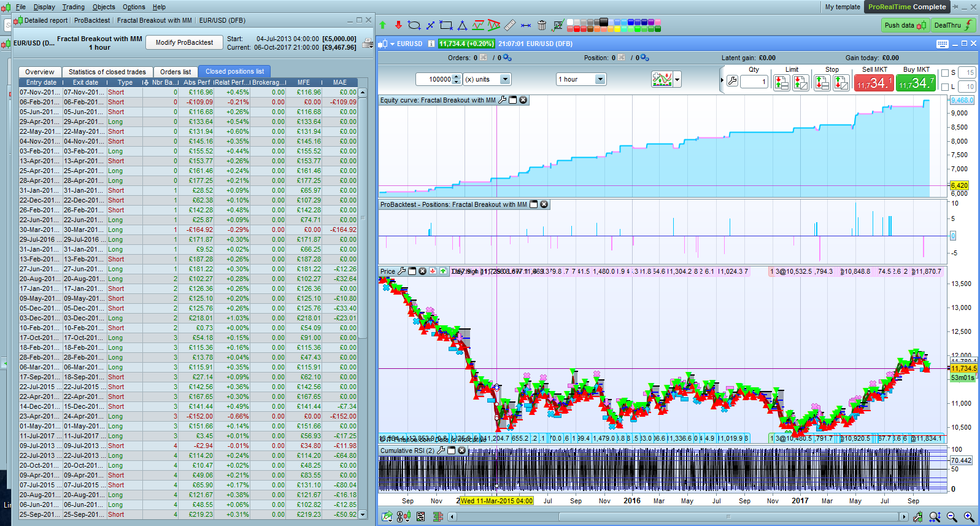Image resolution: width=980 pixels, height=526 pixels.
Task: Open the (x) units dropdown
Action: pyautogui.click(x=505, y=79)
